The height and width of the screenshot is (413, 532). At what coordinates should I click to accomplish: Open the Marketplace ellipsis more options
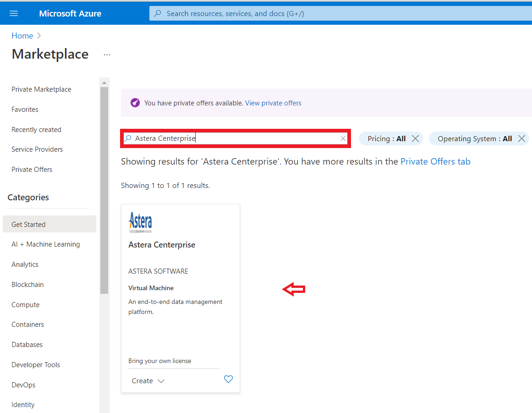click(x=107, y=55)
